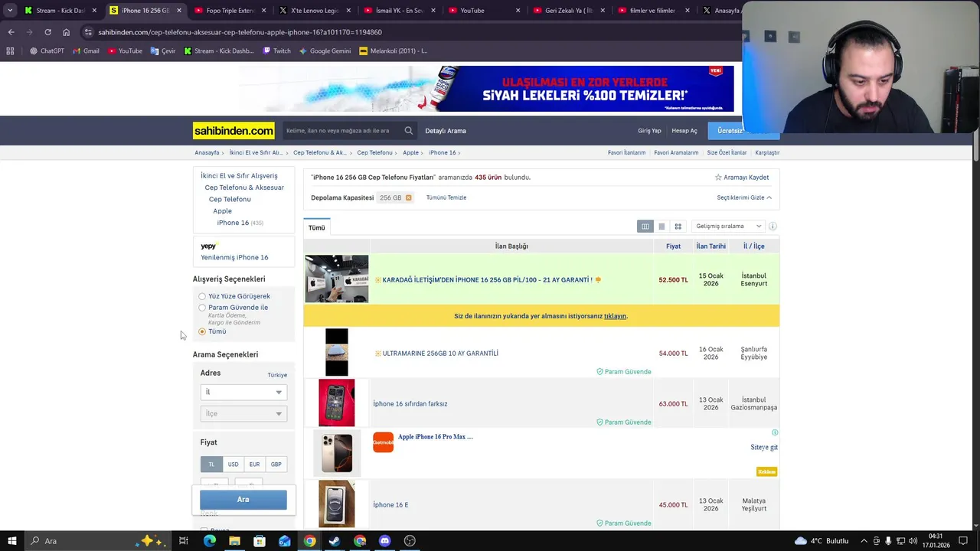Choose TL currency toggle
This screenshot has height=551, width=980.
[x=211, y=465]
